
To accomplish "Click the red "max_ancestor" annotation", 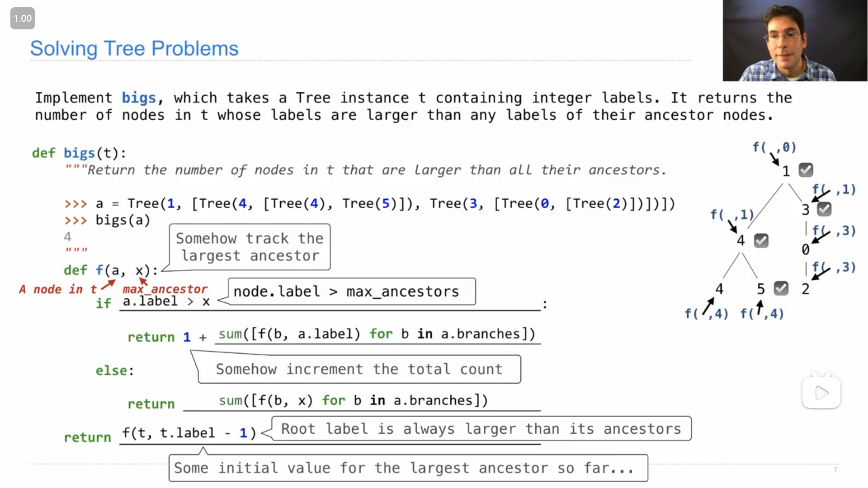I will point(165,289).
